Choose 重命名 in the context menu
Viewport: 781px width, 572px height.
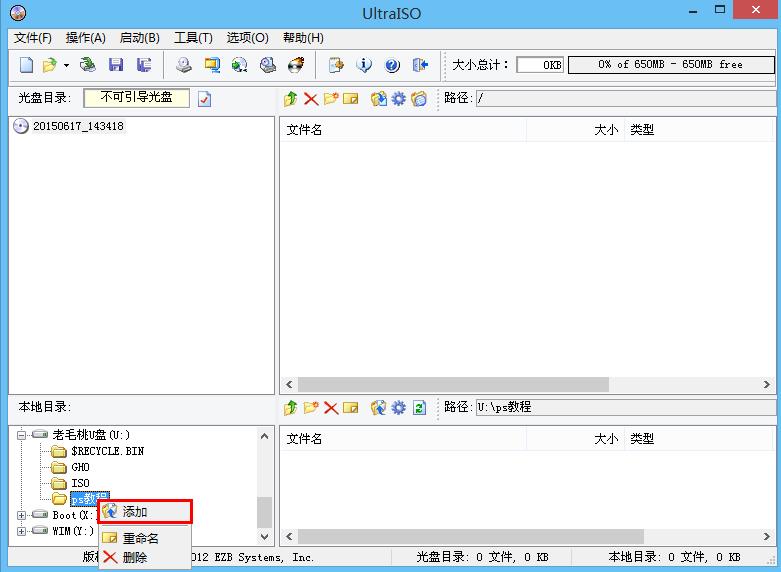pos(140,538)
